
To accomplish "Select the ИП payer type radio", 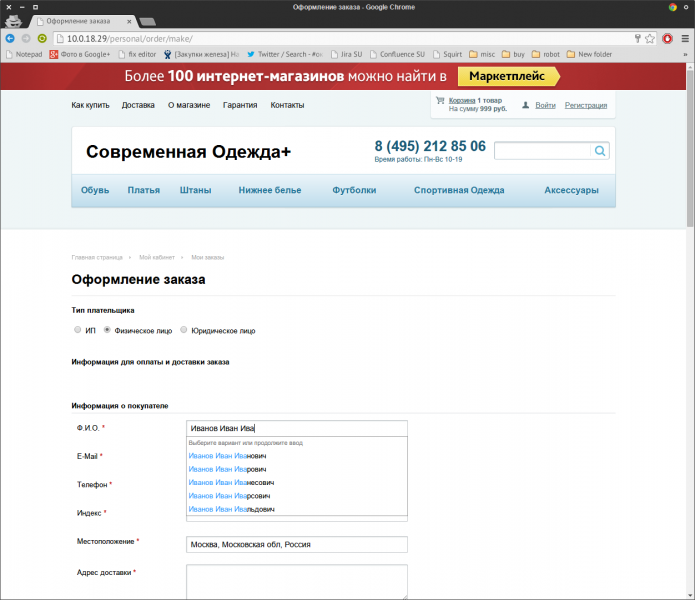I will 78,330.
